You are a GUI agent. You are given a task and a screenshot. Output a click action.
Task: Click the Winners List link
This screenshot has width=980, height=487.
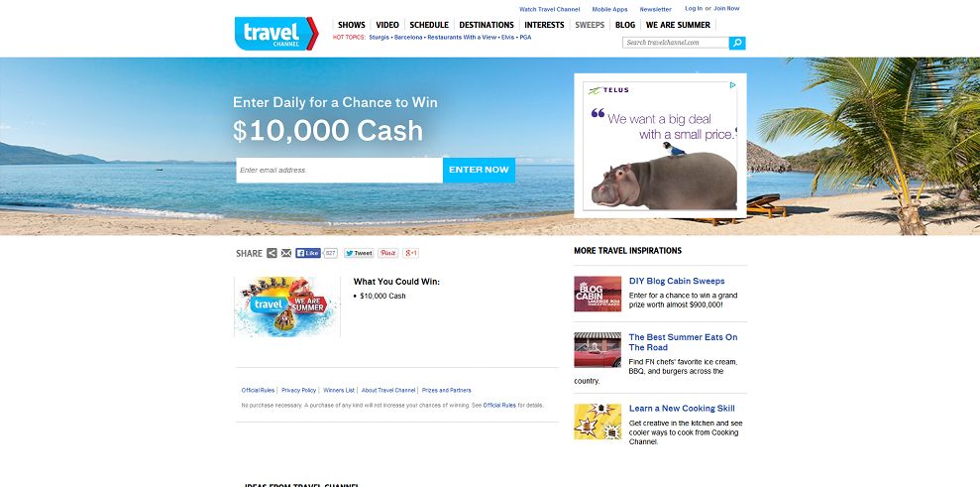click(339, 390)
